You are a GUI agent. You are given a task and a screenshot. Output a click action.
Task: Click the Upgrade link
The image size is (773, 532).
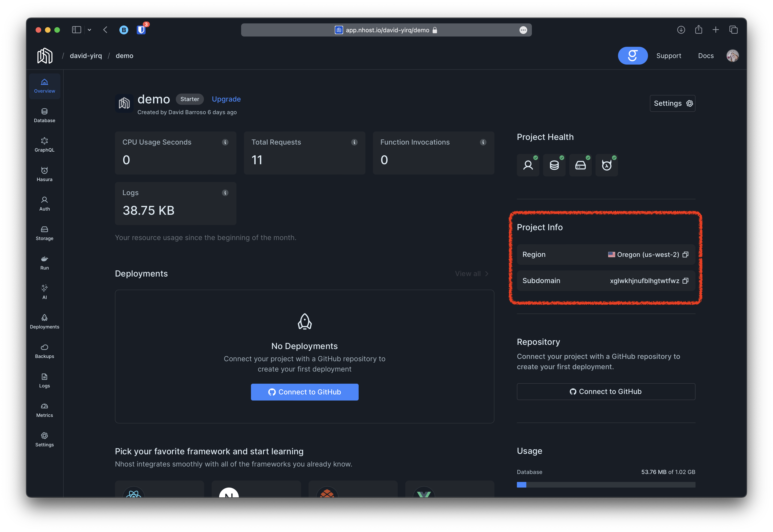226,99
